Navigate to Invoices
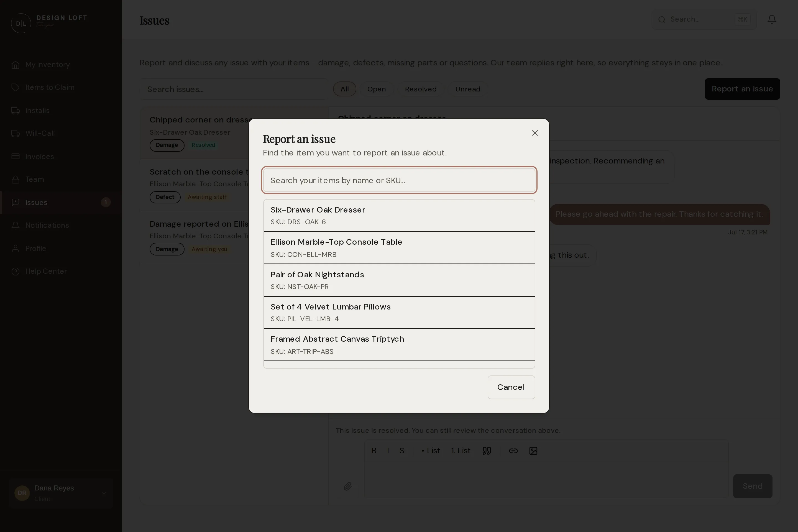The width and height of the screenshot is (798, 532). tap(61, 156)
